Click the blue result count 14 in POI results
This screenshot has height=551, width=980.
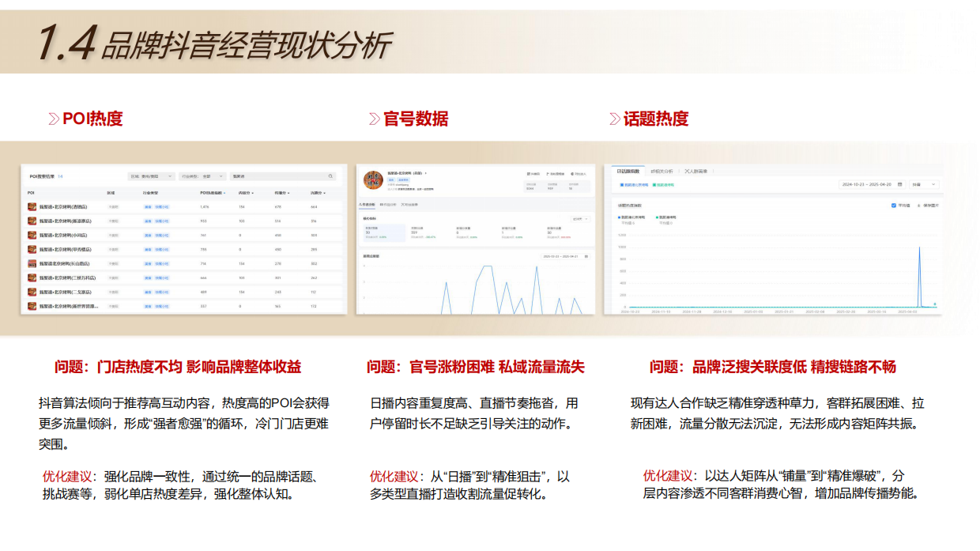[60, 175]
